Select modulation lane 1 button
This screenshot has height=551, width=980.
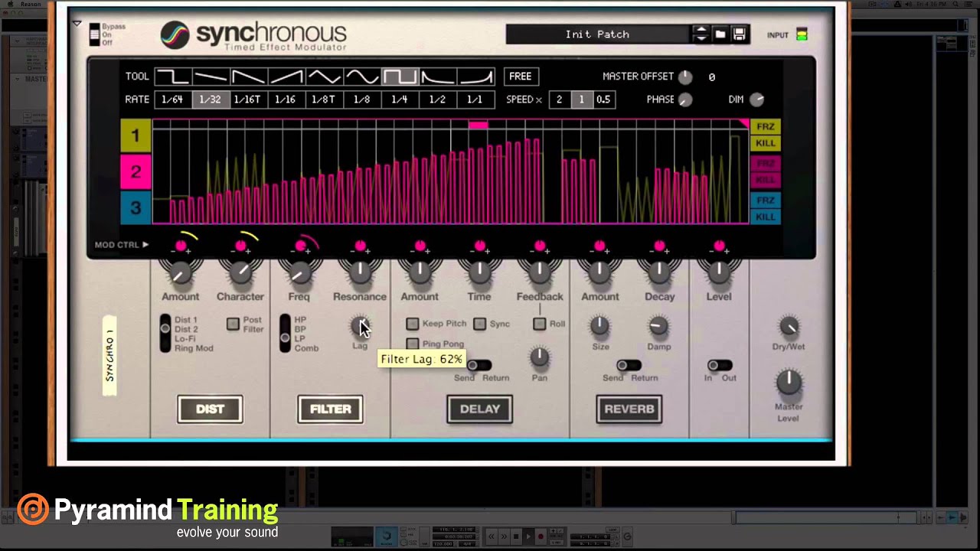click(136, 136)
